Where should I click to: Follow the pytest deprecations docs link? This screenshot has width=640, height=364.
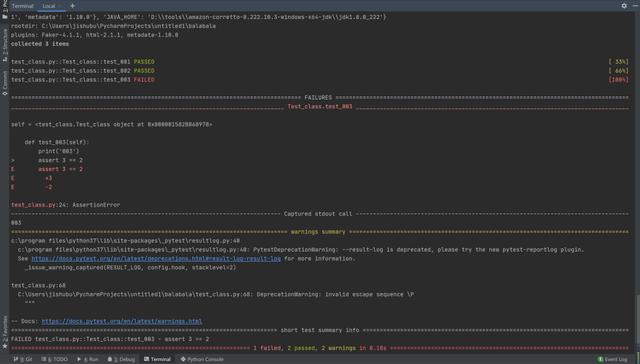156,259
